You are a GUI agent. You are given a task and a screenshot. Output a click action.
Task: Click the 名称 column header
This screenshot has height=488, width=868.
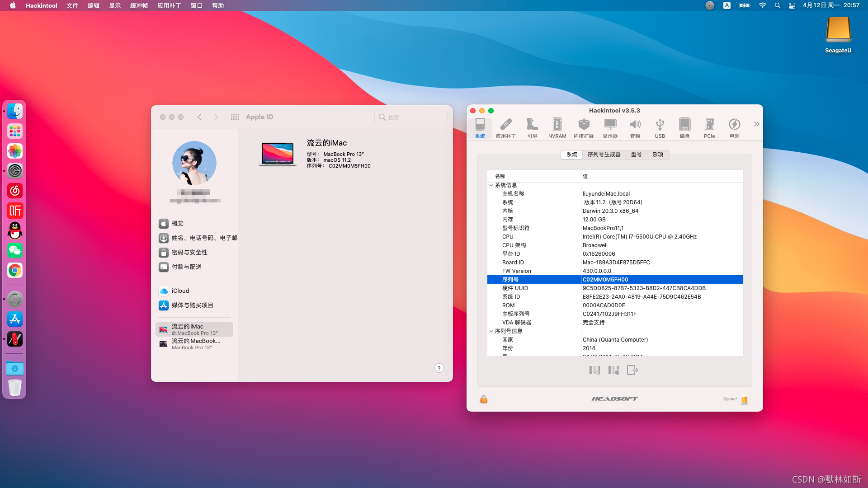[x=534, y=176]
